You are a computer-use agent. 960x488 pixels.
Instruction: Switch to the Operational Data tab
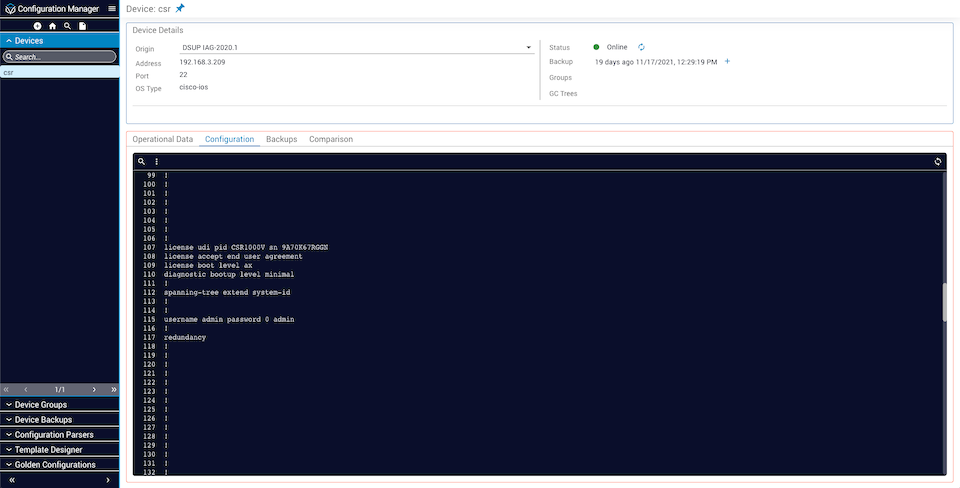(x=162, y=139)
